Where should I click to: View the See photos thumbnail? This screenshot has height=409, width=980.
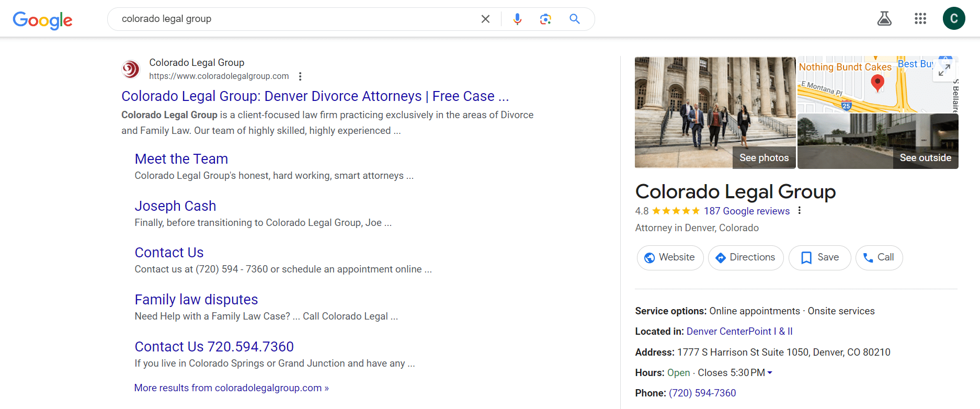pyautogui.click(x=715, y=112)
